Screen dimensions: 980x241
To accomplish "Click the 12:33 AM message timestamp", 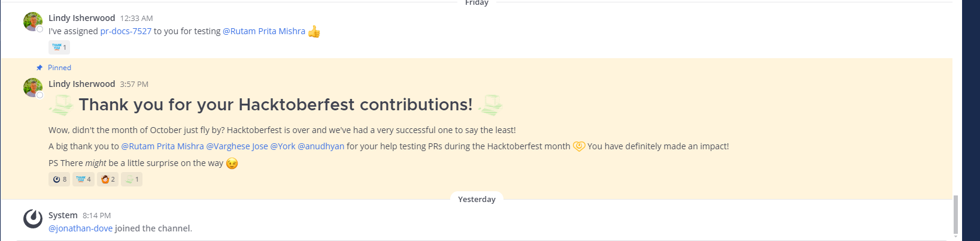I will point(136,19).
